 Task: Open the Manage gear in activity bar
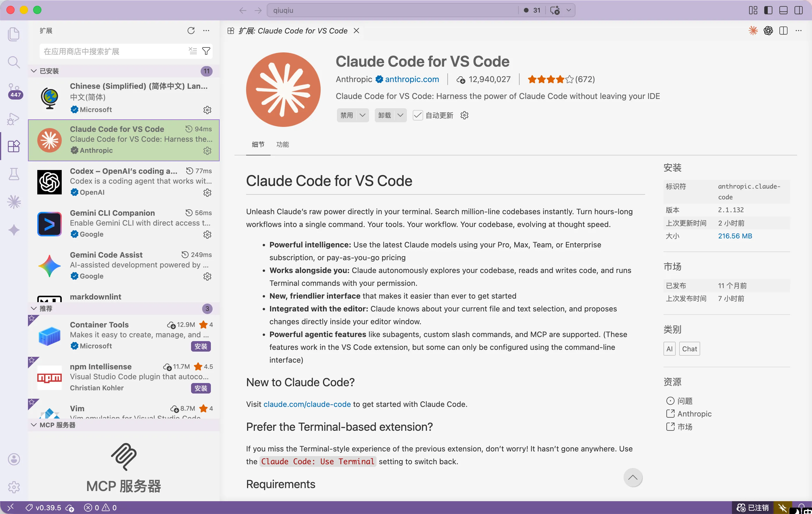pos(14,487)
